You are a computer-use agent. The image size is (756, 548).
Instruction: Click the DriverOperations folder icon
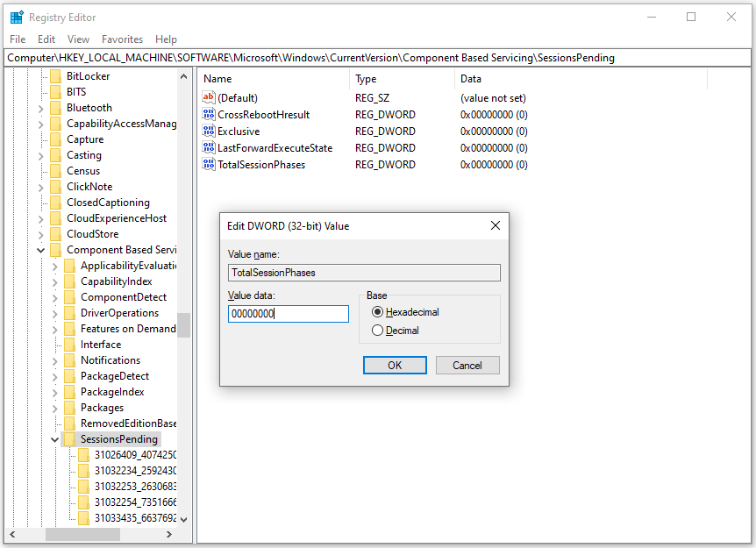(70, 313)
